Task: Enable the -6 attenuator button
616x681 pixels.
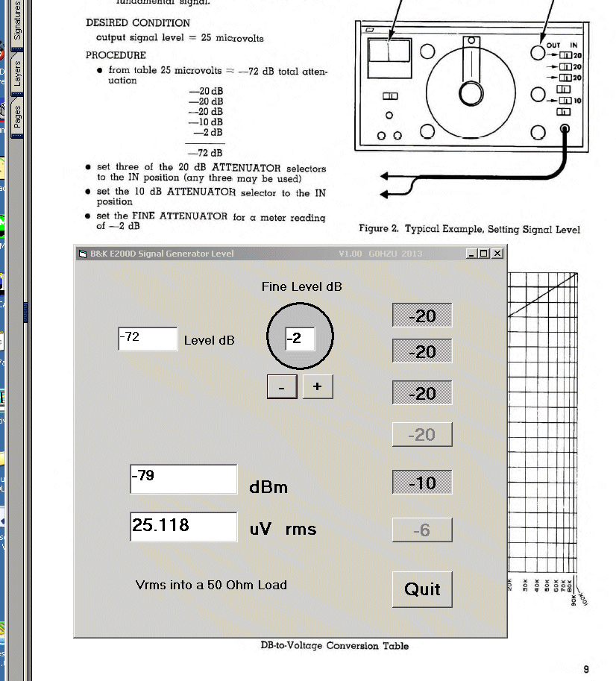Action: point(422,530)
